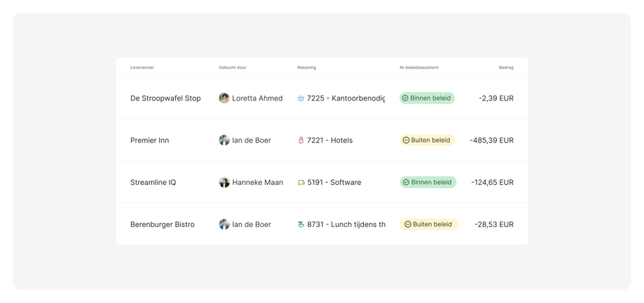Click the Leverancier column header
Viewport: 644px width, 303px height.
[x=142, y=67]
